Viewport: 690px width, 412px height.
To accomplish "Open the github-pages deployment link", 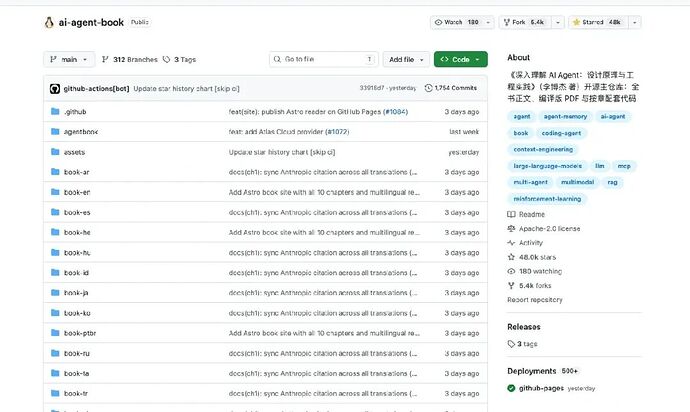I will (x=541, y=388).
